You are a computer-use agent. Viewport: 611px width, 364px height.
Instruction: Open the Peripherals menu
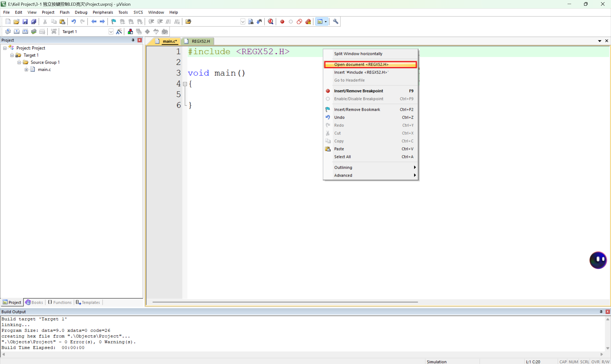[103, 12]
